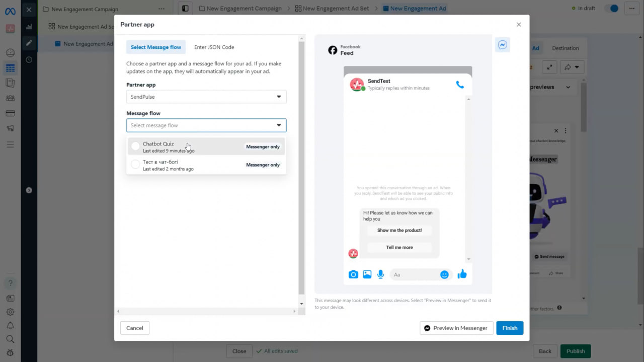Select the pencil edit icon

click(29, 43)
